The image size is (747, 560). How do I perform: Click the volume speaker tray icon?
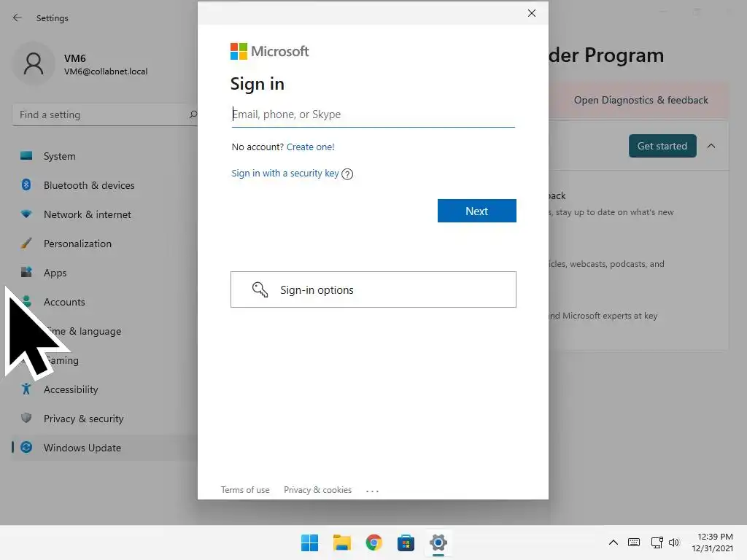coord(673,542)
